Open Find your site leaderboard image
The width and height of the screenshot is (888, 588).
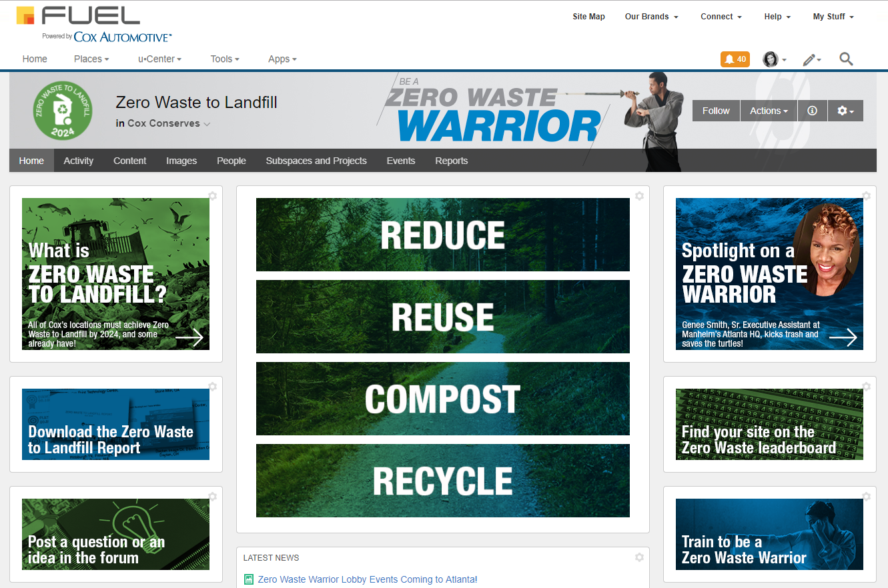(x=769, y=424)
